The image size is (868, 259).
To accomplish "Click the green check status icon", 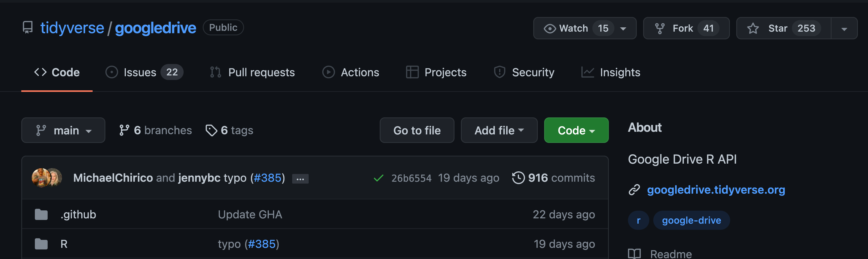I will (x=378, y=178).
